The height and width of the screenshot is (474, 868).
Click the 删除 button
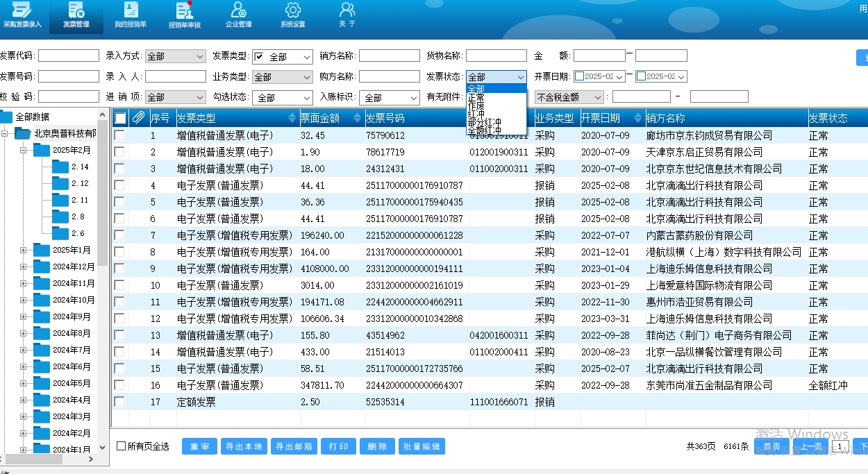pos(377,446)
